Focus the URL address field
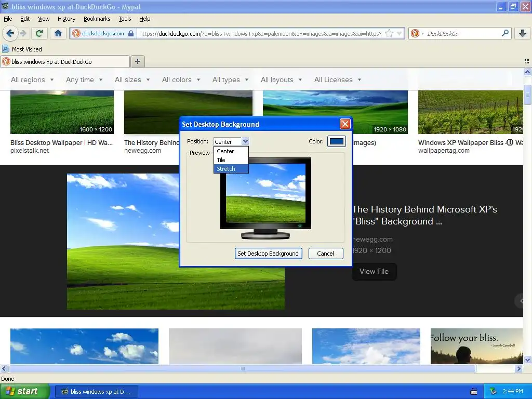 (260, 33)
